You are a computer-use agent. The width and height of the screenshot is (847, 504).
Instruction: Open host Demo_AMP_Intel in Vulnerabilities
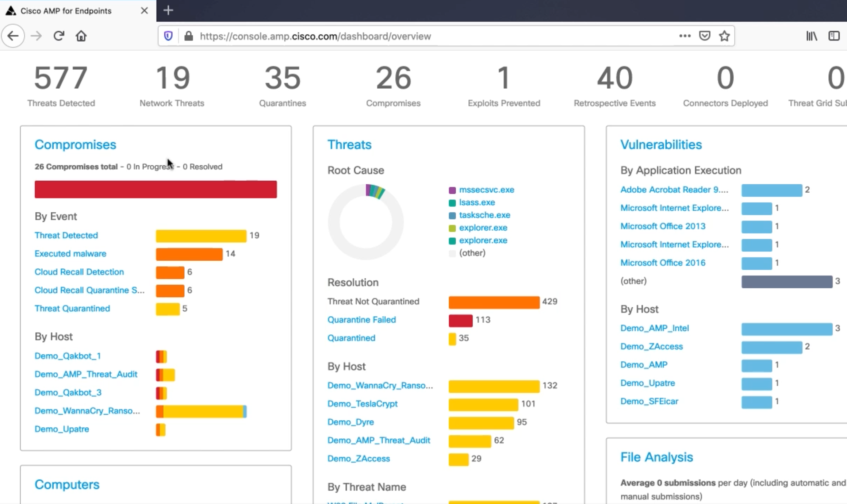click(655, 328)
